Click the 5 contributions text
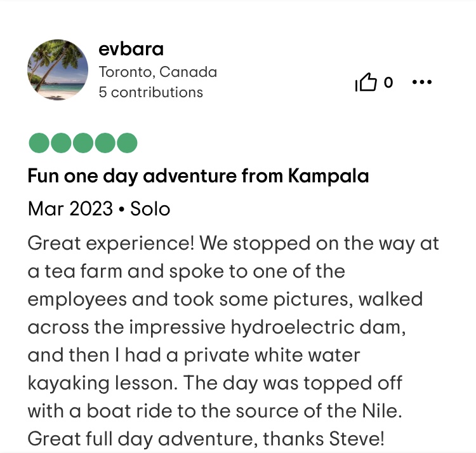476x453 pixels. click(x=150, y=92)
